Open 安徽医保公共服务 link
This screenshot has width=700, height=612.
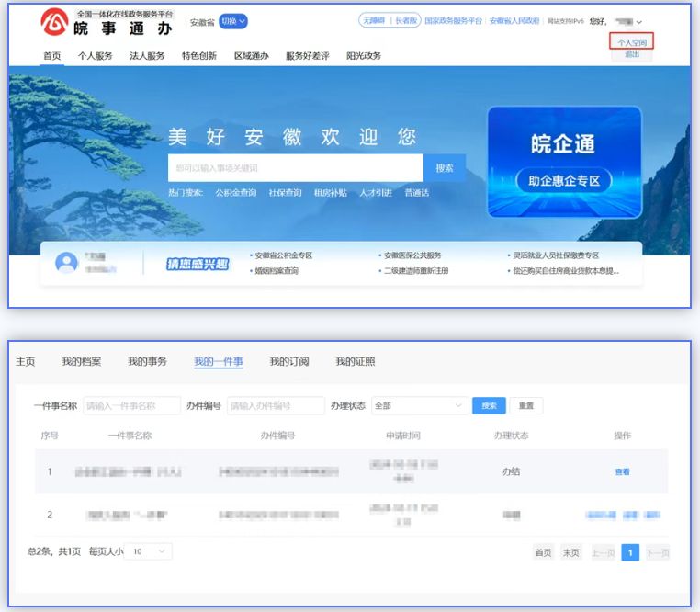coord(412,255)
